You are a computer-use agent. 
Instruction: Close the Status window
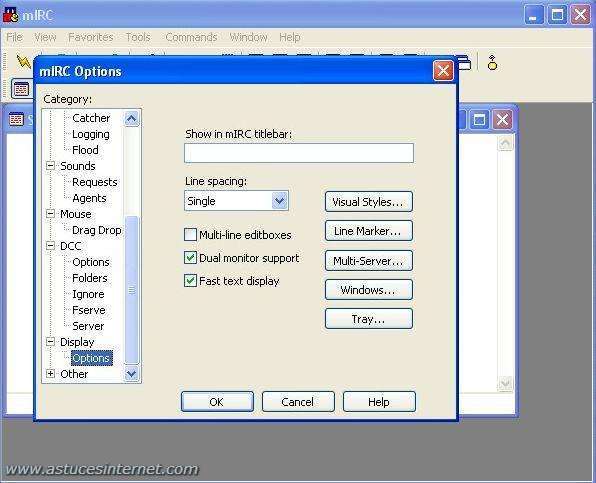tap(502, 120)
